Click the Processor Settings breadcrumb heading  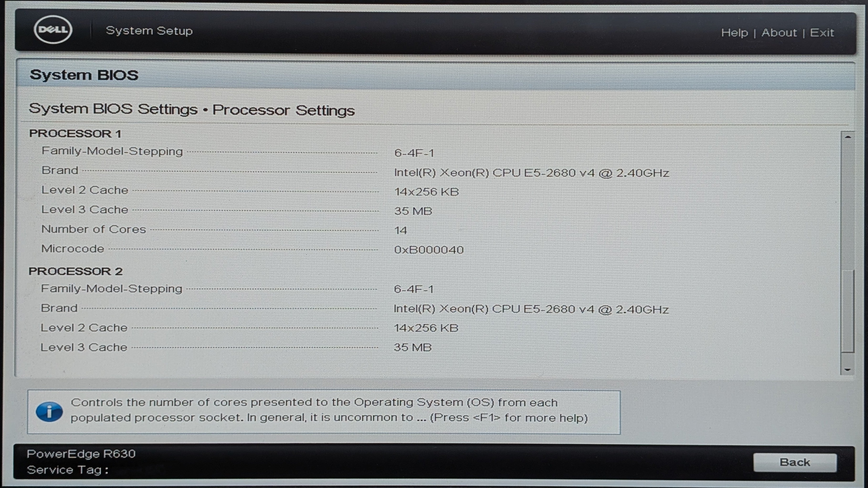point(283,110)
